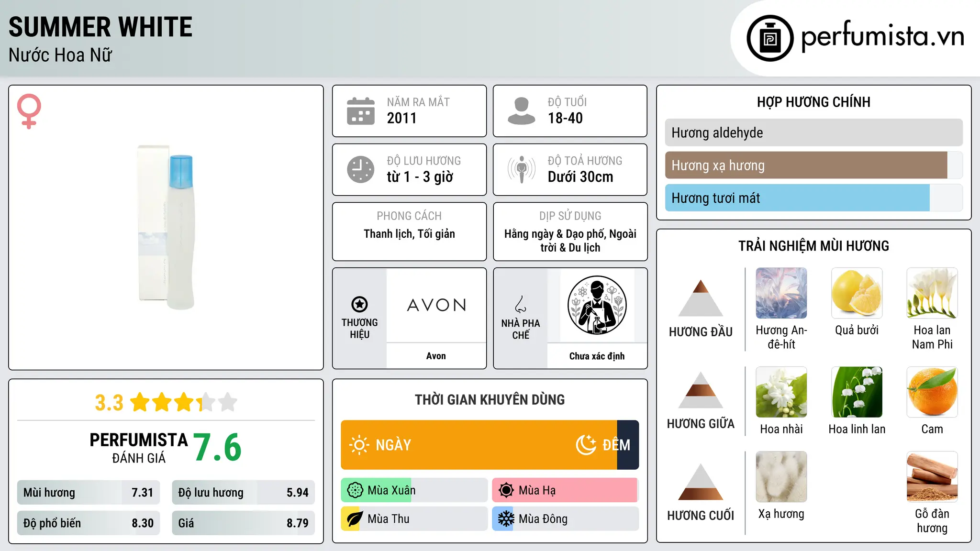Click the green 7.6 Perfumista score
The height and width of the screenshot is (551, 980).
tap(218, 447)
